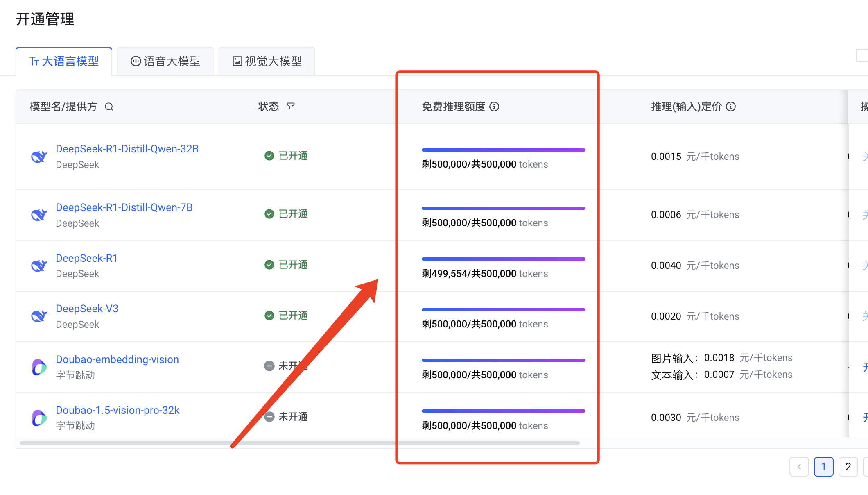The image size is (868, 495).
Task: Open the DeepSeek-V3 model link
Action: pyautogui.click(x=87, y=309)
